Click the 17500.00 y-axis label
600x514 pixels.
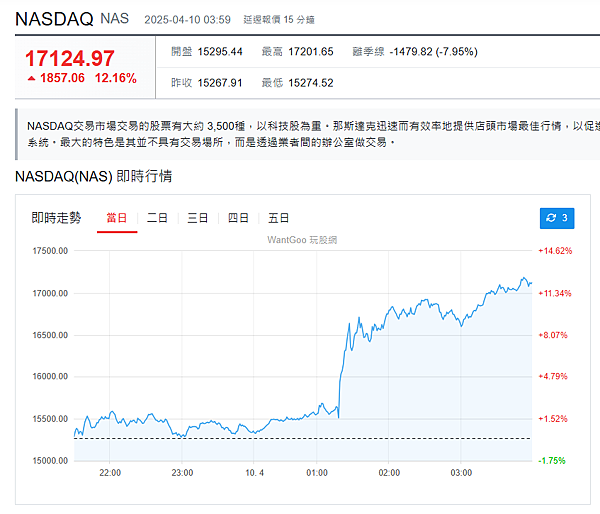pyautogui.click(x=50, y=251)
